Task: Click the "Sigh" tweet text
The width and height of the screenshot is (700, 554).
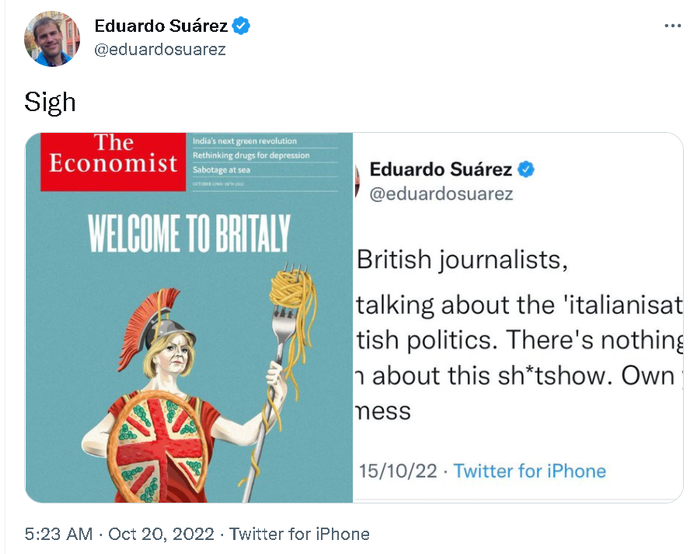Action: pyautogui.click(x=50, y=102)
